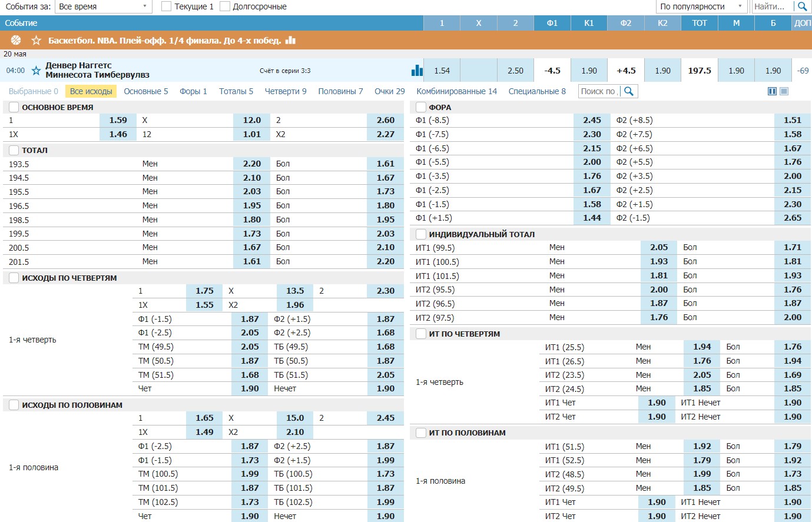Select Ф1 (-8.5) handicap odds 2.45
Viewport: 812px width, 522px height.
coord(592,120)
